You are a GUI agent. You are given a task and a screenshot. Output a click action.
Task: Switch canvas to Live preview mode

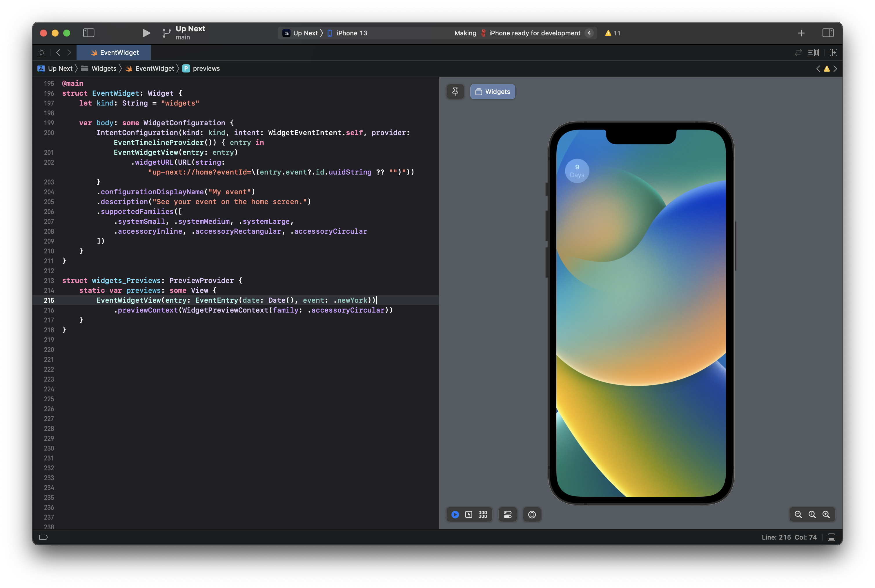(x=455, y=514)
